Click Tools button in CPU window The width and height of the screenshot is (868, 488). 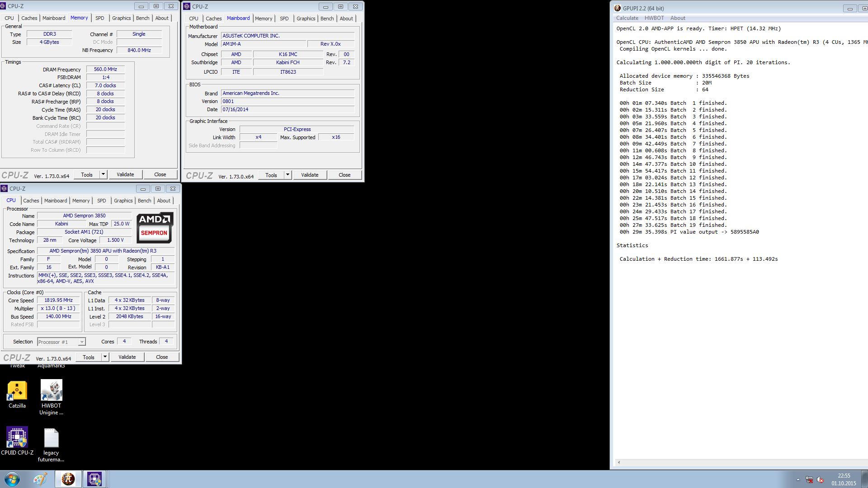pyautogui.click(x=89, y=357)
